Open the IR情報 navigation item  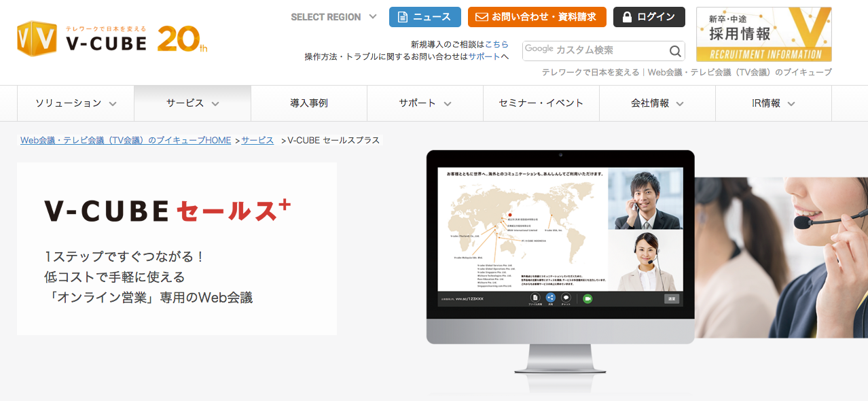click(774, 103)
